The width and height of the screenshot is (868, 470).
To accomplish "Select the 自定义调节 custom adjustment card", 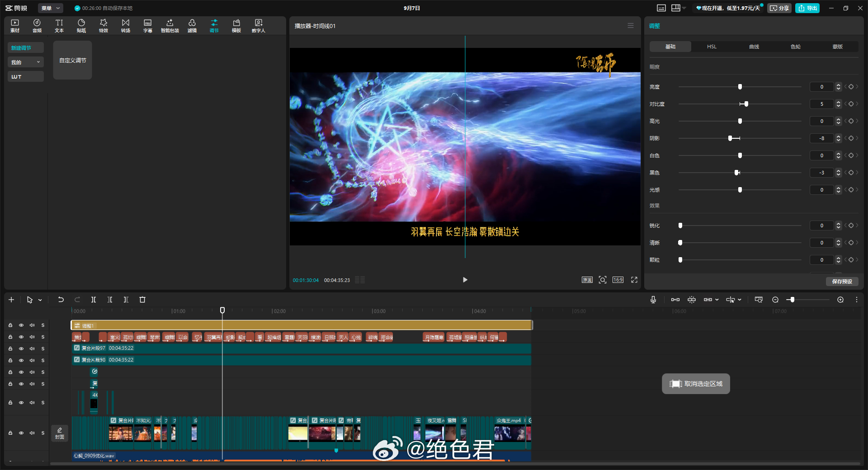I will (x=72, y=60).
